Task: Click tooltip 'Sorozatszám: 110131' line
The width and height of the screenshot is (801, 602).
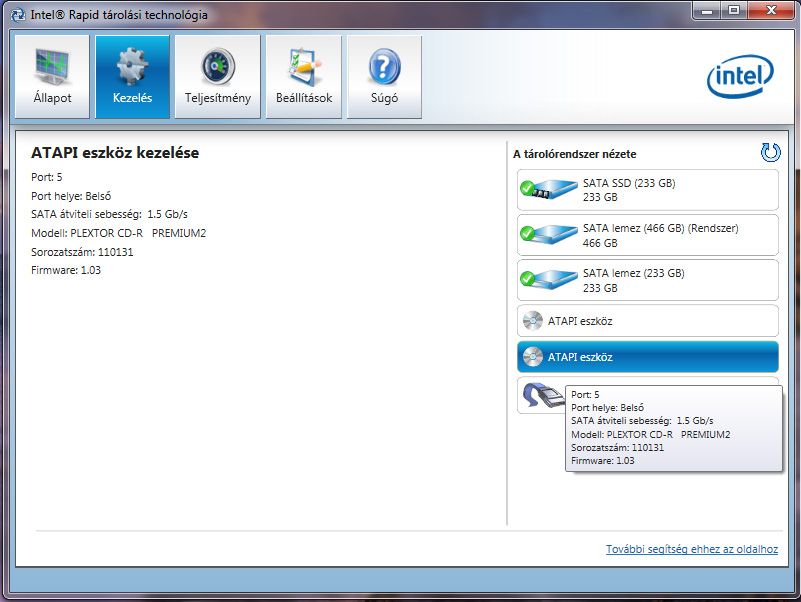Action: point(617,448)
